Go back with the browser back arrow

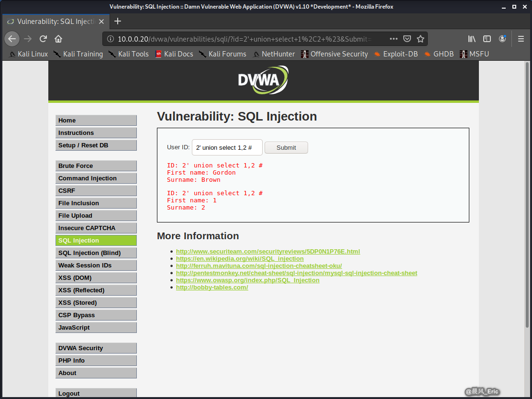coord(12,39)
